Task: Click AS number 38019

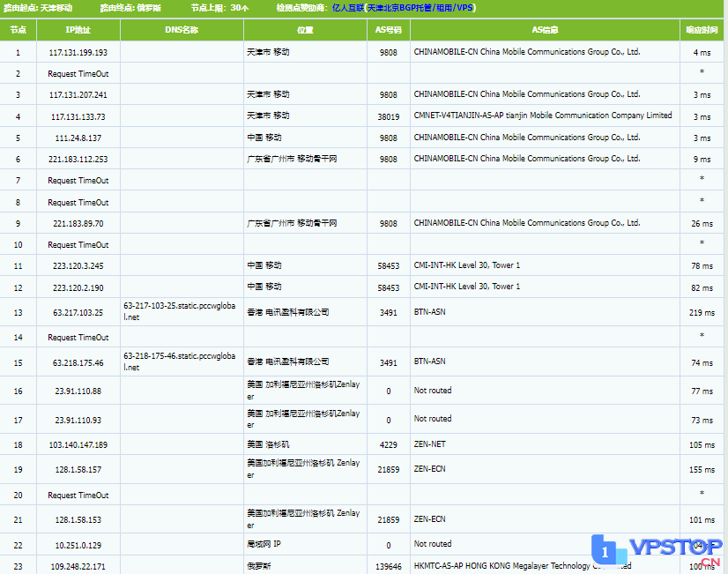Action: (388, 116)
